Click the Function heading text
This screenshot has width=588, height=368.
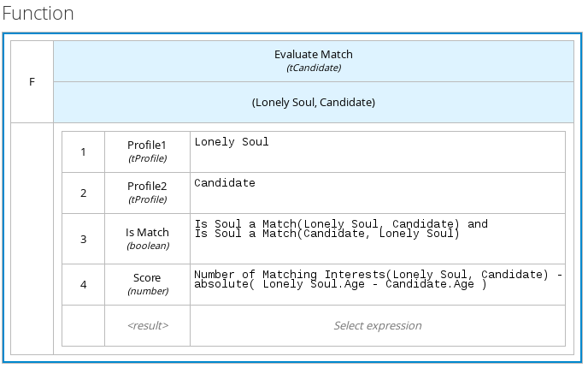(x=38, y=14)
